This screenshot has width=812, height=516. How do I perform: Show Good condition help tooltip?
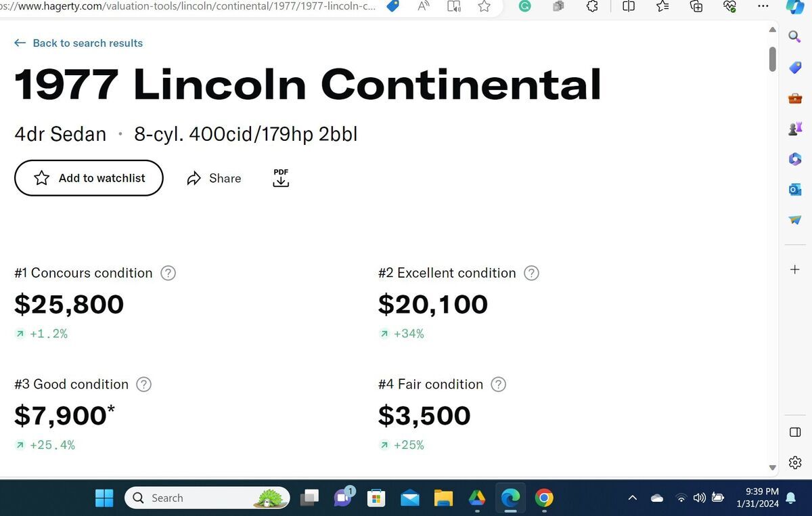click(143, 384)
